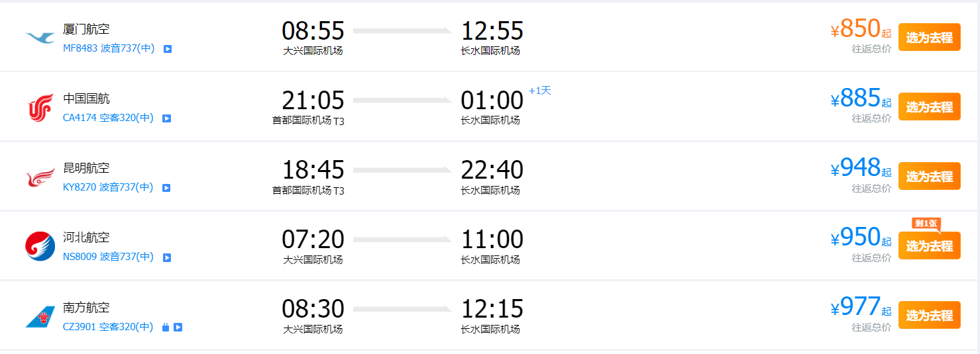The image size is (980, 354).
Task: Open the play icon beside CA4174
Action: tap(167, 118)
